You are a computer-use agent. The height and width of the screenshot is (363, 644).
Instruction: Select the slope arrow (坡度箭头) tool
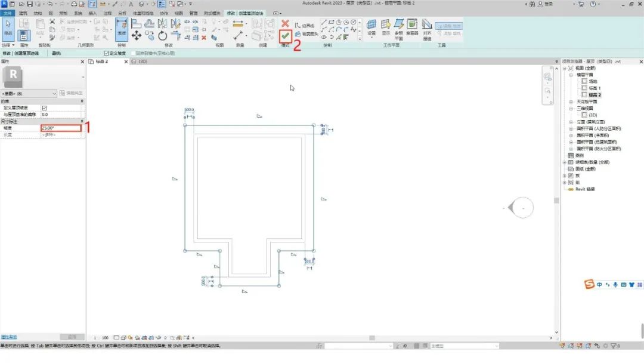308,34
